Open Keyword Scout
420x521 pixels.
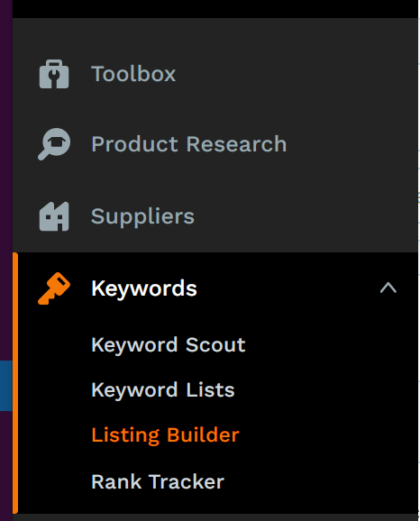[x=169, y=344]
